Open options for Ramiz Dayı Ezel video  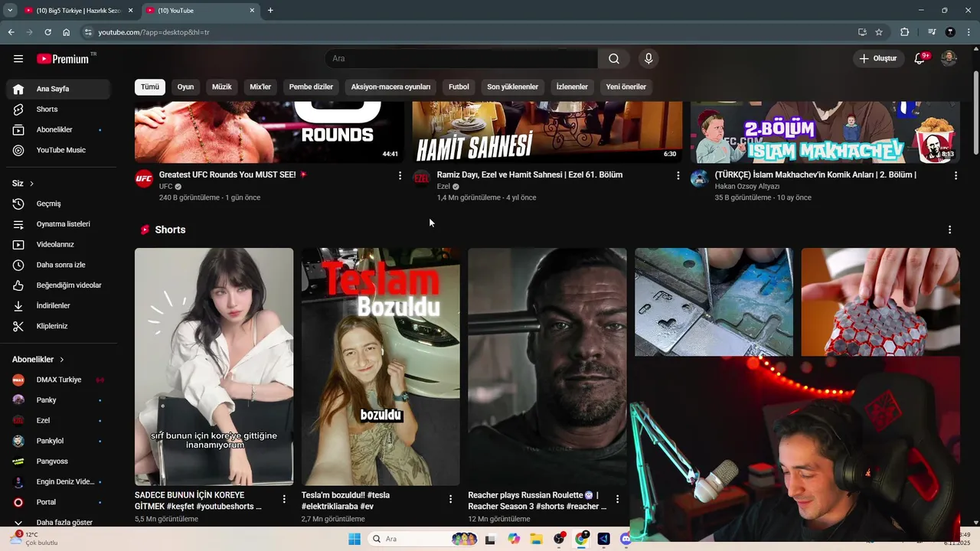(678, 175)
